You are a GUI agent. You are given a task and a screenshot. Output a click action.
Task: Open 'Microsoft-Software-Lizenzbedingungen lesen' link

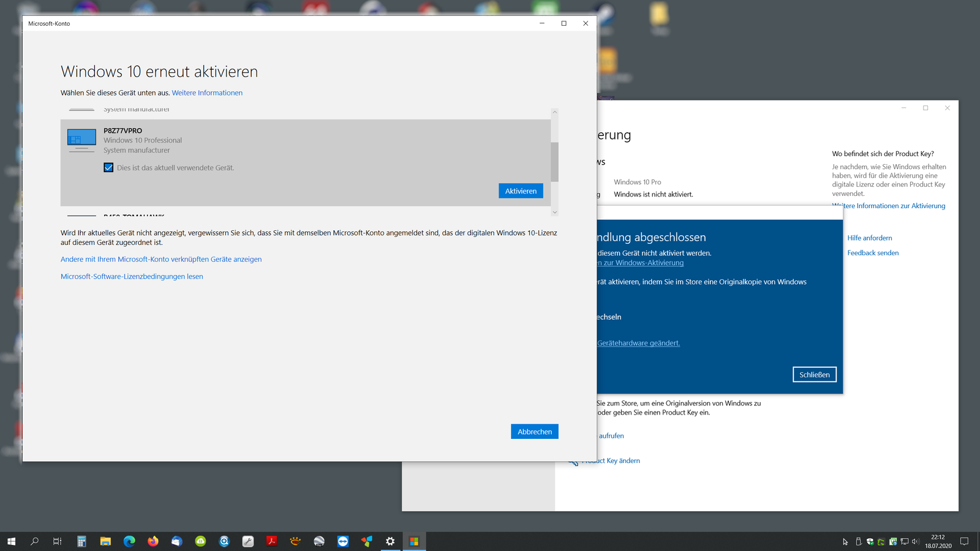132,277
